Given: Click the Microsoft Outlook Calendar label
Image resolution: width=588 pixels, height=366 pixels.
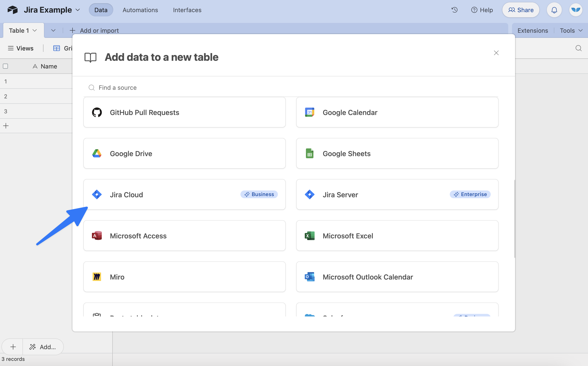Looking at the screenshot, I should pyautogui.click(x=368, y=277).
